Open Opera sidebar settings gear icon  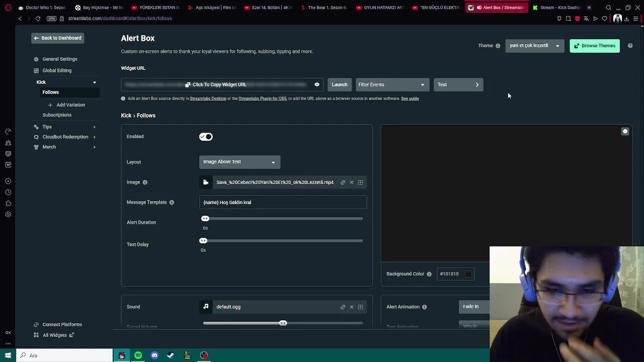8,214
